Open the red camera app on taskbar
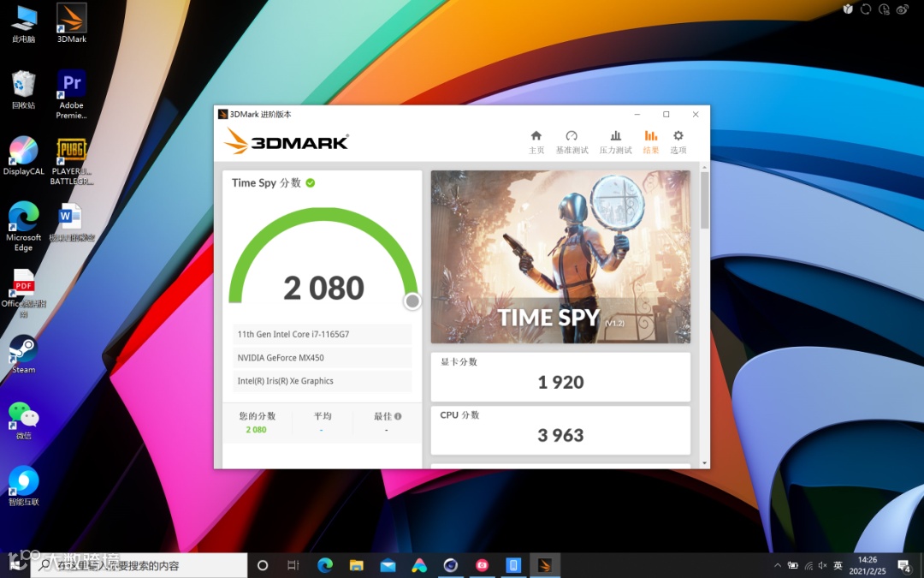The height and width of the screenshot is (578, 924). 482,565
